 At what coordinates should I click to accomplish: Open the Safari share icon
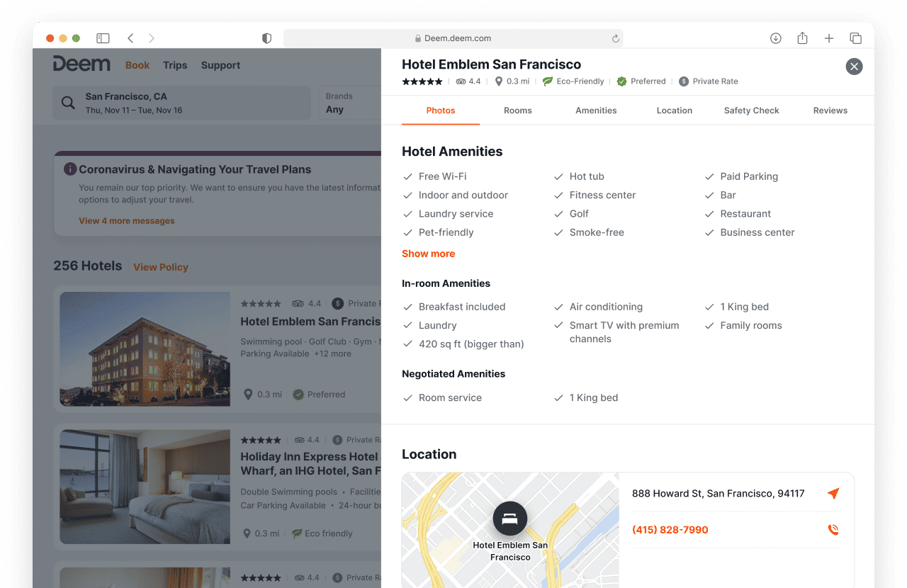coord(802,38)
